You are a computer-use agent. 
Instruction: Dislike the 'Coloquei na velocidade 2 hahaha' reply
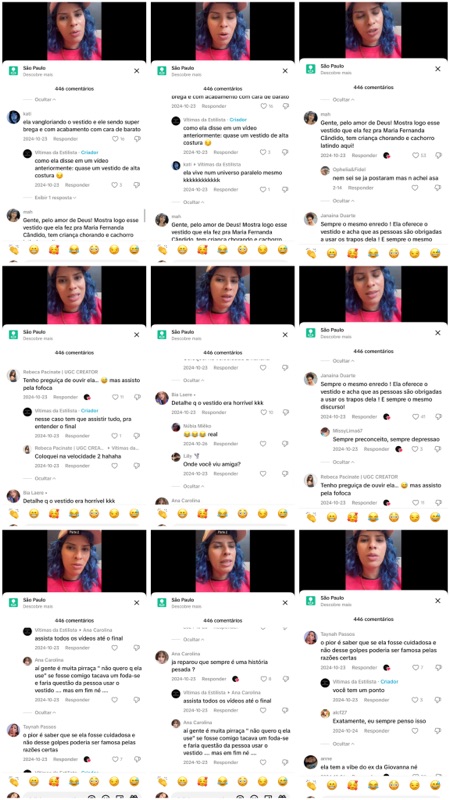click(136, 465)
